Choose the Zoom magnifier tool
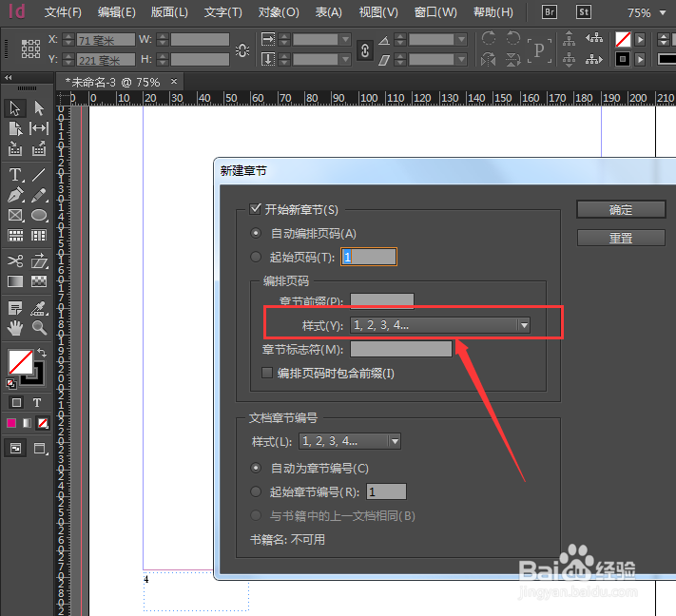 pyautogui.click(x=39, y=327)
